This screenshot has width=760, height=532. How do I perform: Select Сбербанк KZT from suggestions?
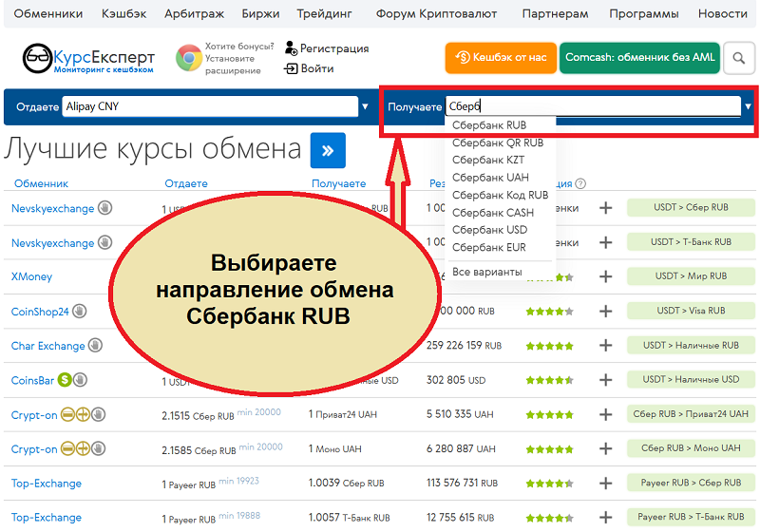pos(488,160)
